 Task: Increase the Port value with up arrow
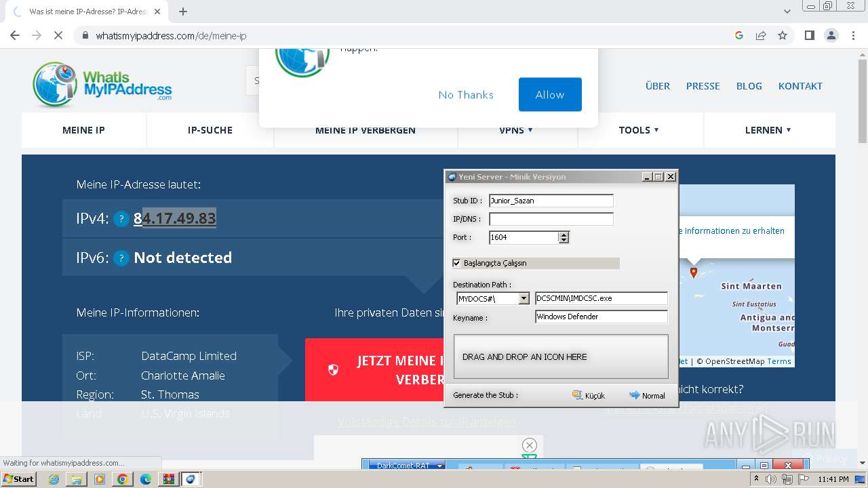564,235
